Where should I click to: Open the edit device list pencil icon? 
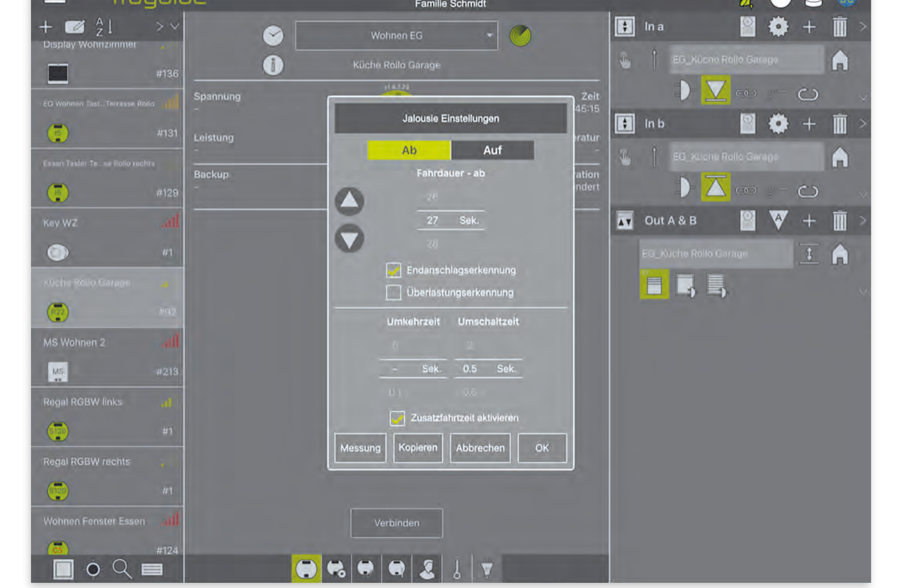click(74, 27)
